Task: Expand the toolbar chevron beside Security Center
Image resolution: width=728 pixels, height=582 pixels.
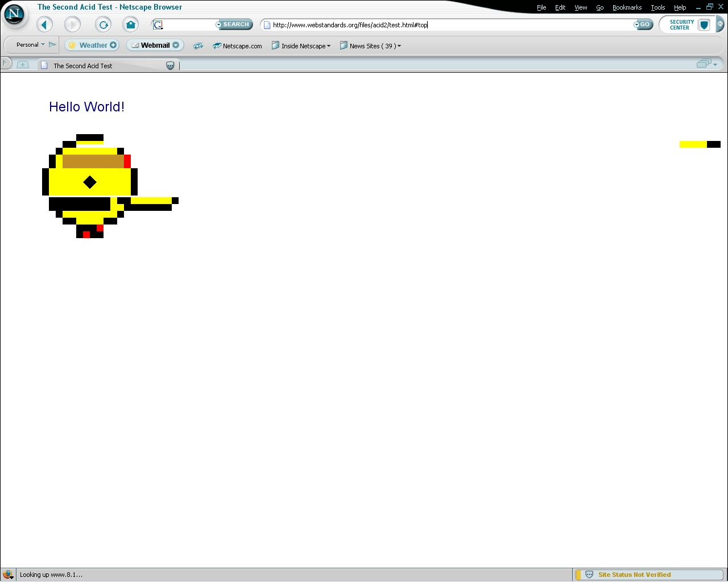Action: tap(720, 24)
